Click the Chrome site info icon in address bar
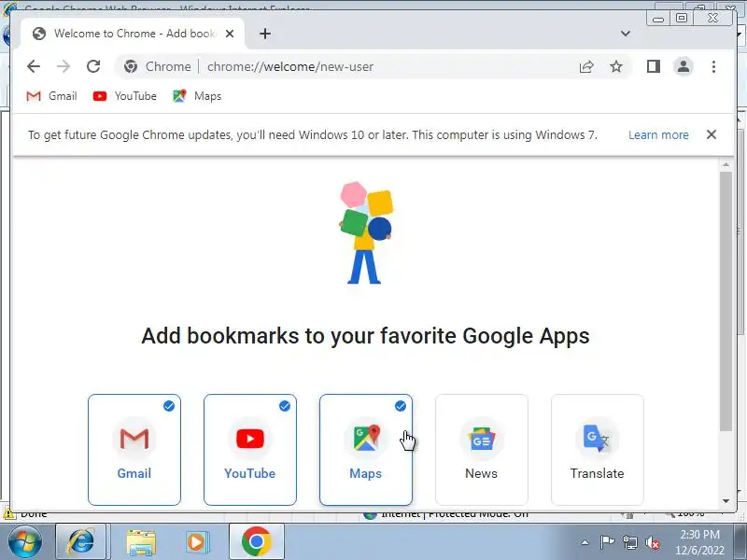 [131, 66]
